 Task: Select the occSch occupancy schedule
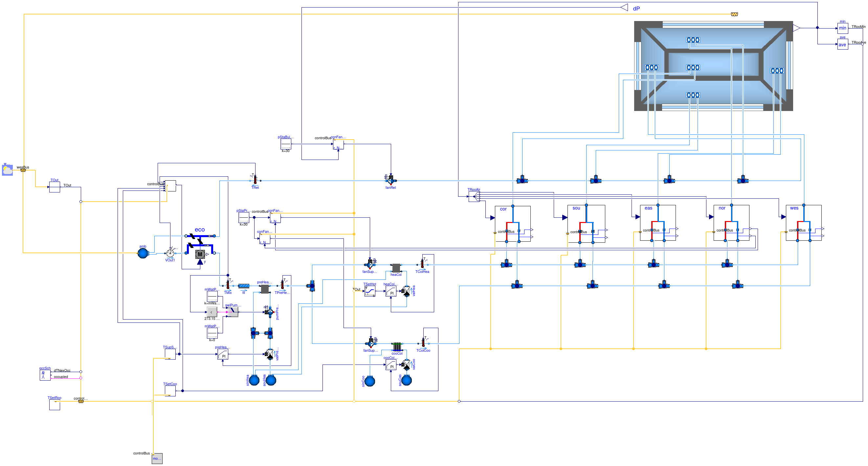45,375
